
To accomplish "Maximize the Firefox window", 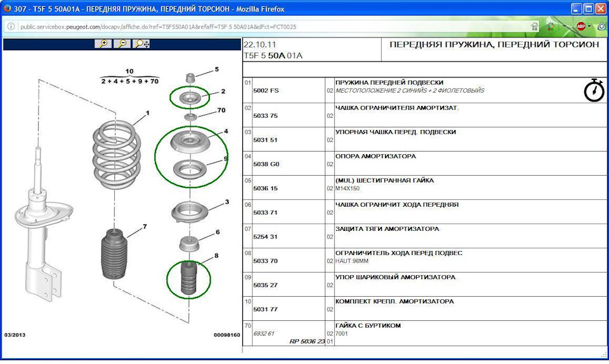I will 589,8.
